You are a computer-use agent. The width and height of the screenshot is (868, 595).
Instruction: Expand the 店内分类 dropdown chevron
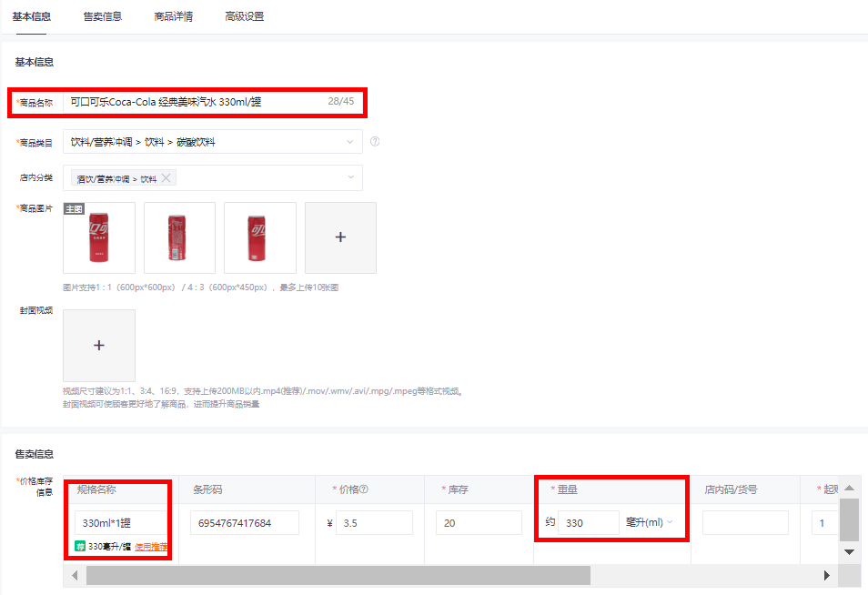350,177
